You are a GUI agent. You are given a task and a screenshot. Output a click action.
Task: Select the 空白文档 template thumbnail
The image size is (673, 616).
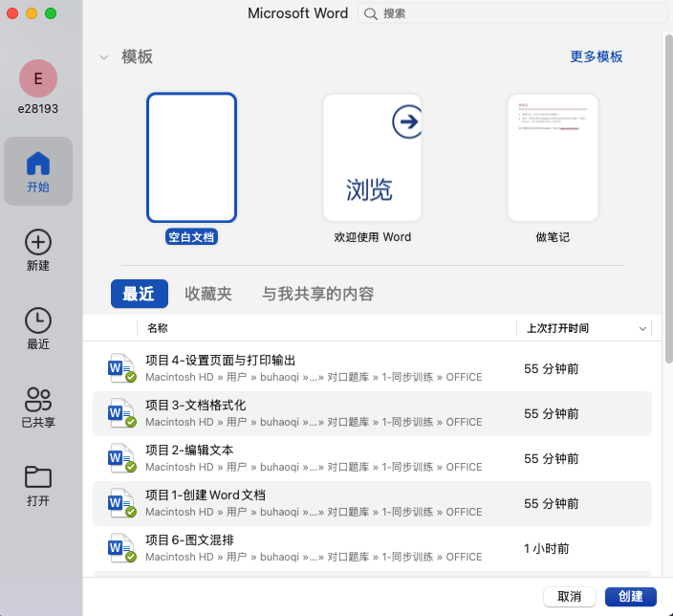pyautogui.click(x=191, y=158)
